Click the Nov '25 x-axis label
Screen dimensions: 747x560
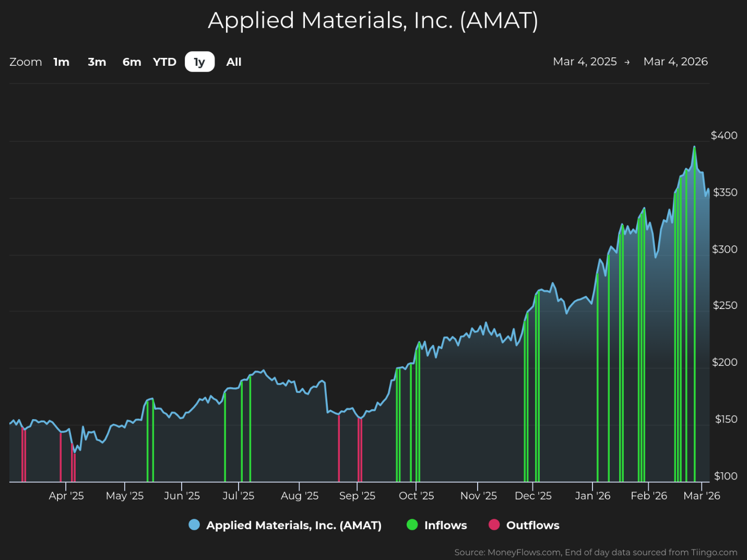click(478, 496)
